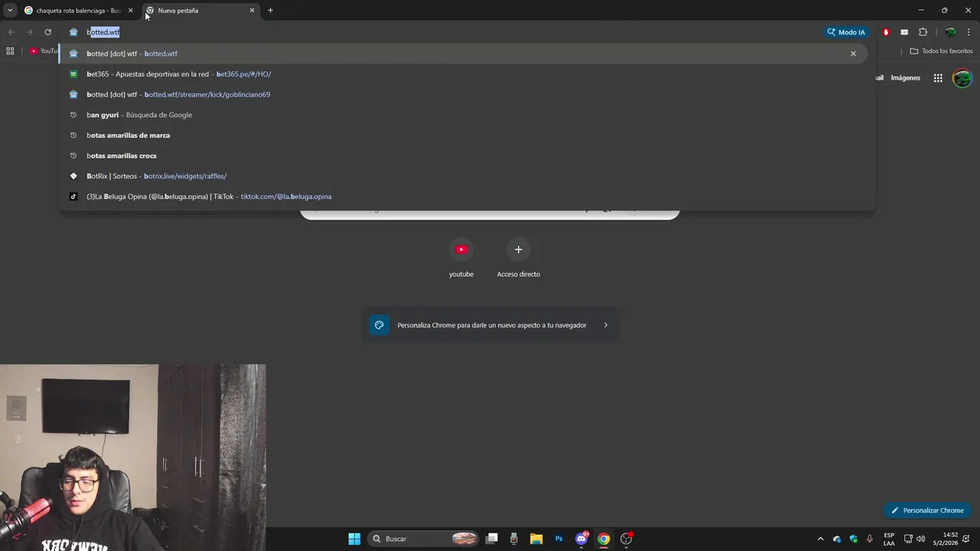Select La Beluga Opina TikTok suggestion
This screenshot has height=551, width=980.
click(x=462, y=197)
